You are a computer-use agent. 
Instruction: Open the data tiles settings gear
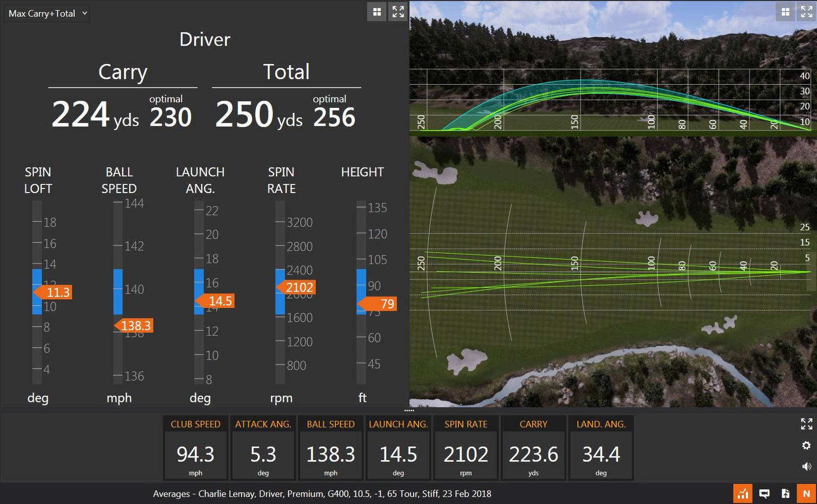click(x=806, y=445)
